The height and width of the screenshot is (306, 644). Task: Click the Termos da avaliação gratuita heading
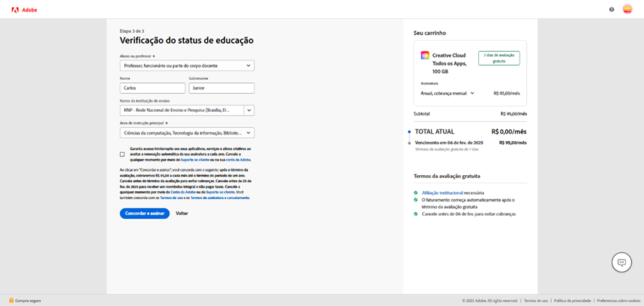447,176
